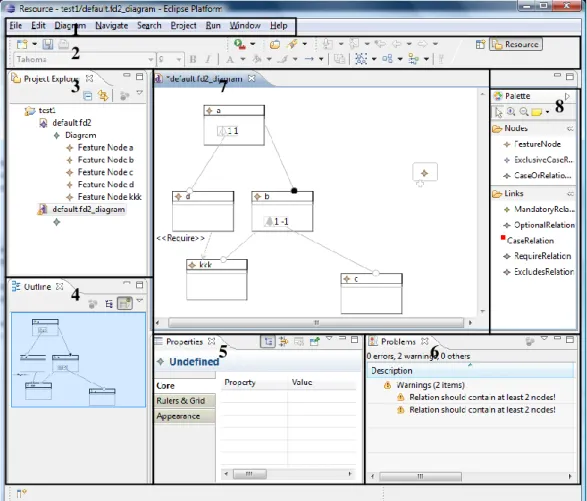Open the Tahoma font name combo box
The height and width of the screenshot is (501, 587).
click(x=84, y=59)
